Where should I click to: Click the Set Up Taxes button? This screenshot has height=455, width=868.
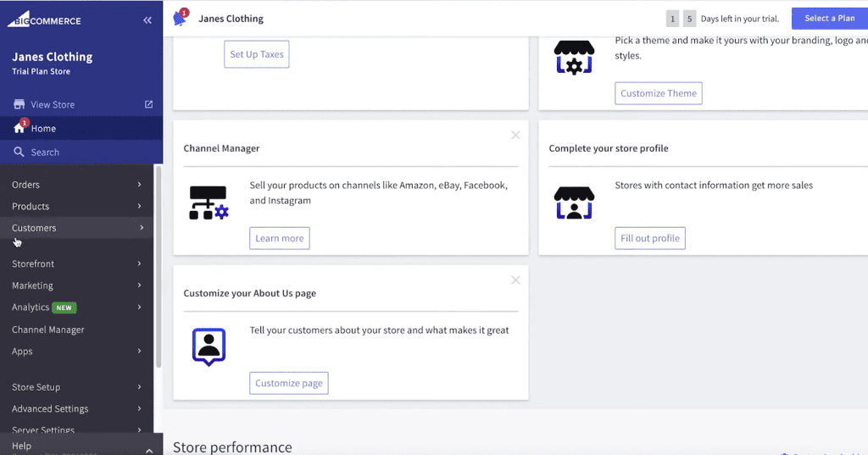tap(256, 54)
